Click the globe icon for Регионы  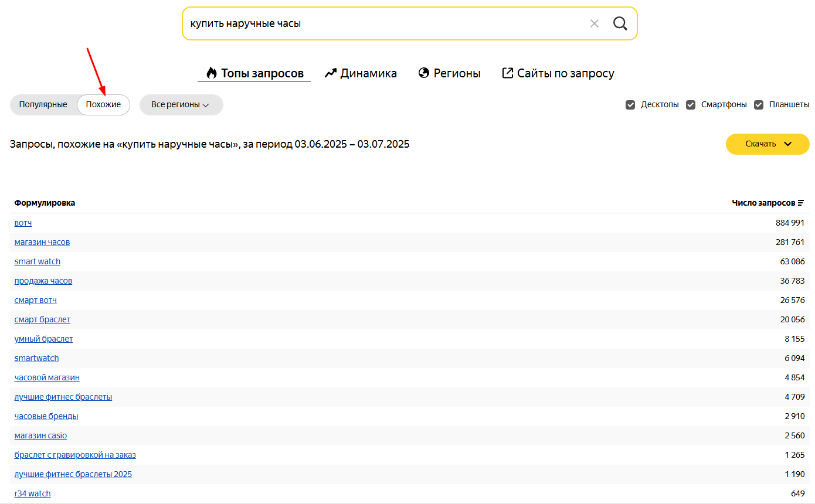click(x=424, y=73)
